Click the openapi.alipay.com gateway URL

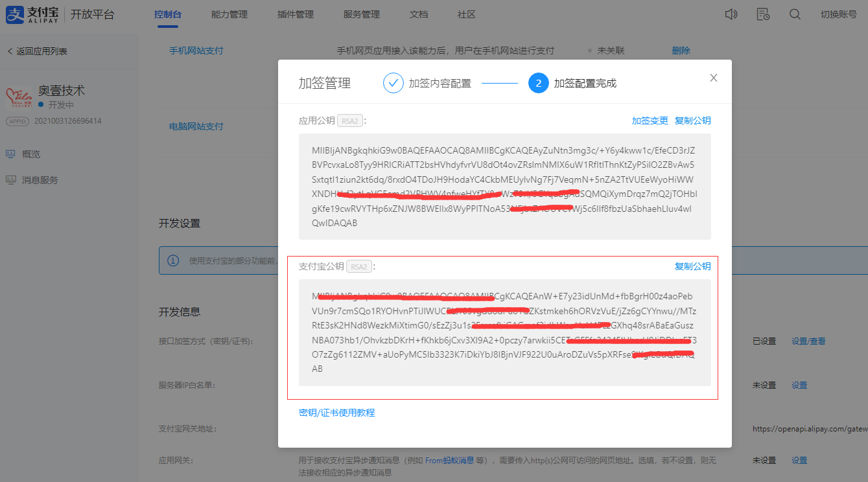810,428
